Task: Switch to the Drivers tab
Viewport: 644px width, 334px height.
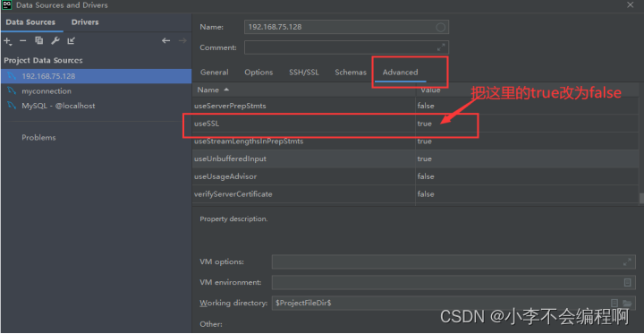Action: coord(85,22)
